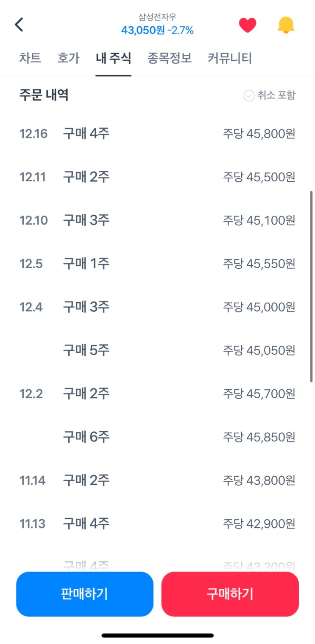
Task: Tap the 삼성전자우 price header text
Action: 157,25
